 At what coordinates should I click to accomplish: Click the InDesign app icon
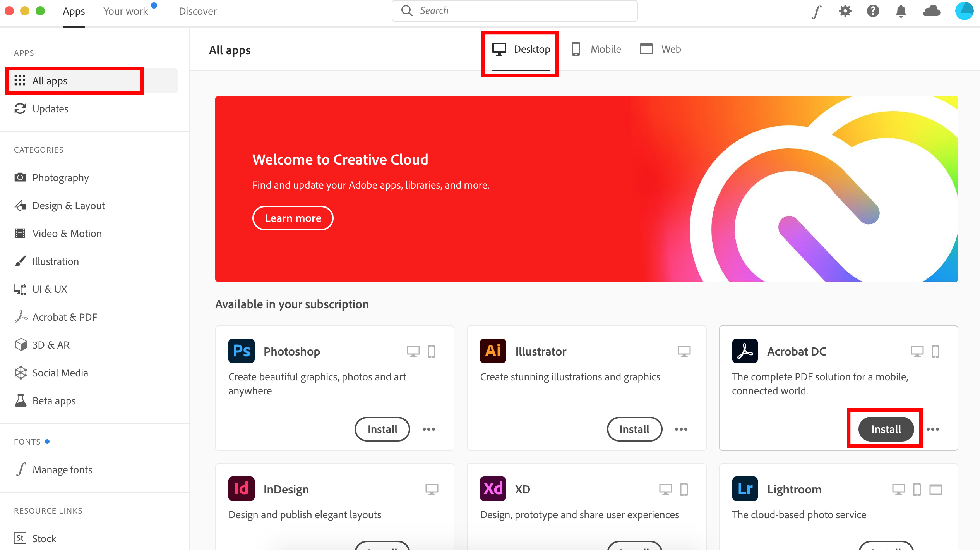coord(240,488)
